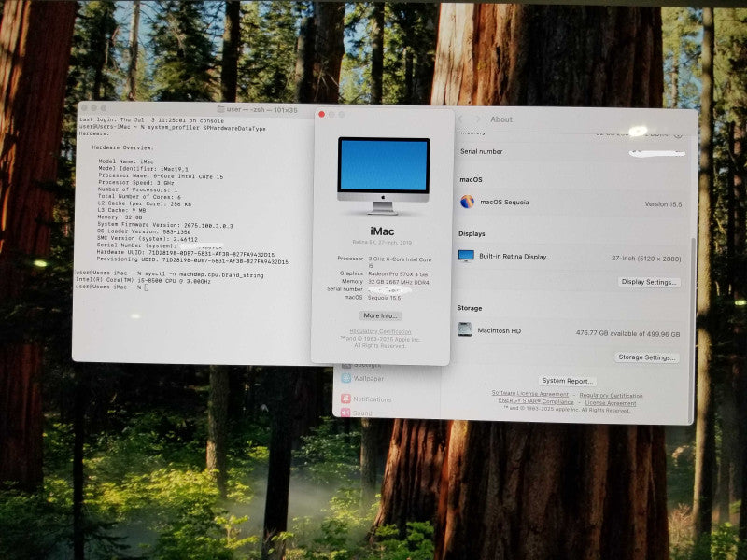This screenshot has height=560, width=747.
Task: Open System Report...
Action: [x=567, y=381]
